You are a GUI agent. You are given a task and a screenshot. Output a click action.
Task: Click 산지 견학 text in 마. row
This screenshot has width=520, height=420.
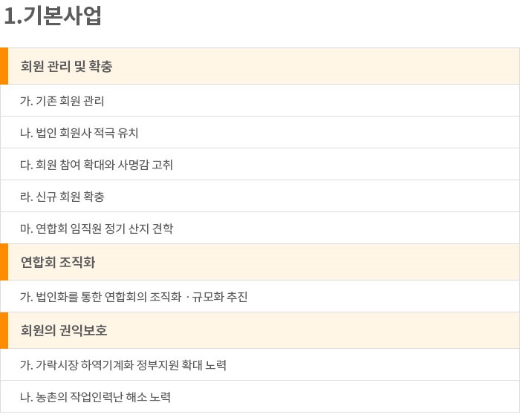[x=151, y=229]
